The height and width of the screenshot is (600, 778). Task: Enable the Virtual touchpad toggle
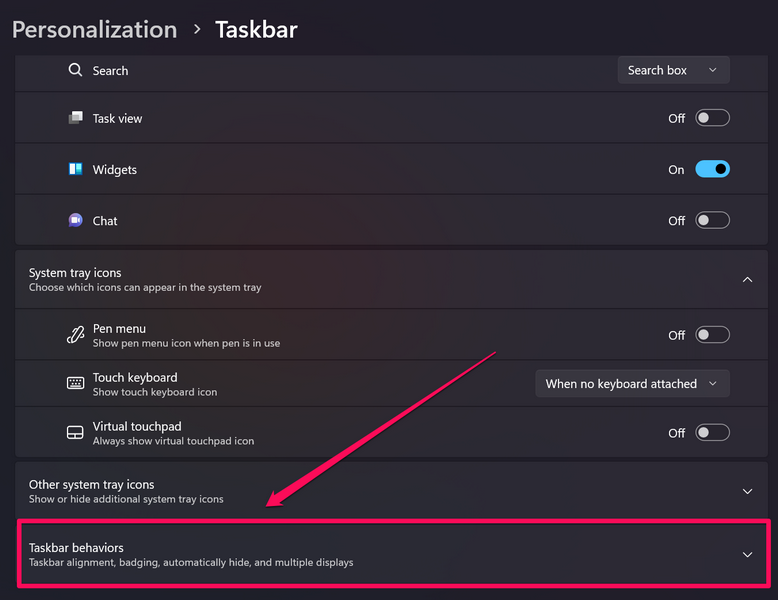[x=712, y=433]
